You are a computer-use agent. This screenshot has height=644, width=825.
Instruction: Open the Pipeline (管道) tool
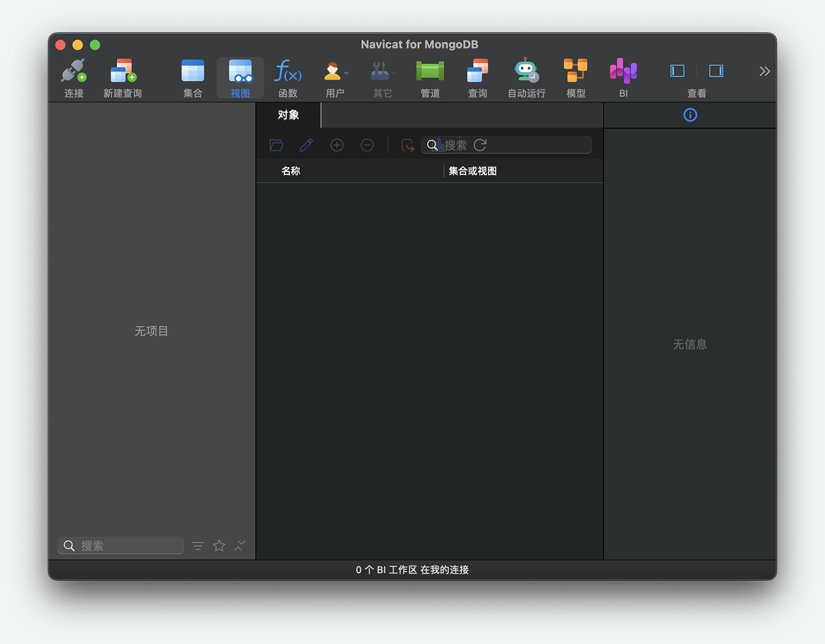pos(430,71)
